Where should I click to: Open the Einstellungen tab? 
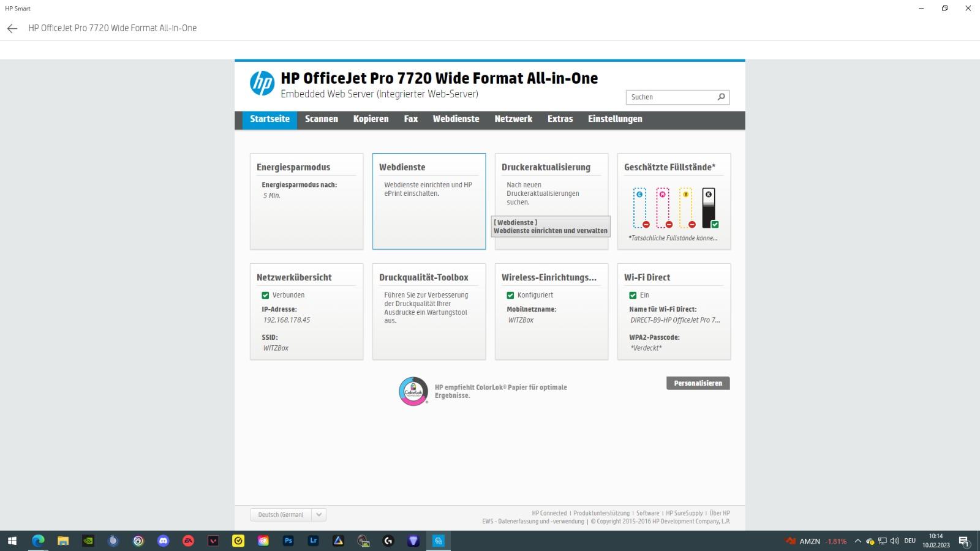615,119
